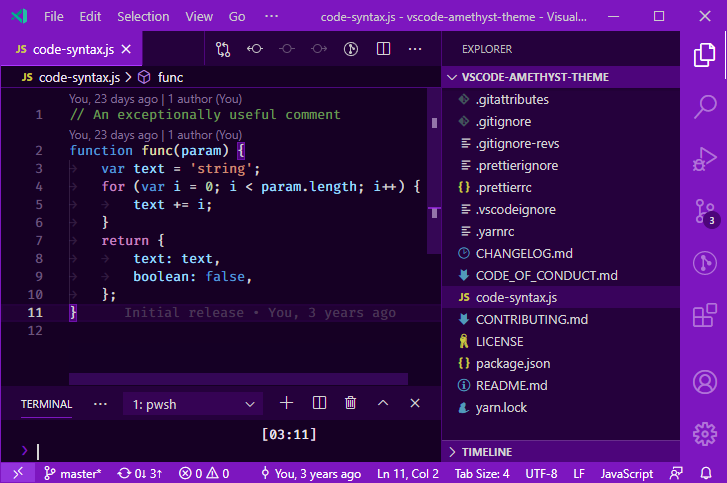Change language mode JavaScript
The width and height of the screenshot is (727, 483).
[x=627, y=473]
